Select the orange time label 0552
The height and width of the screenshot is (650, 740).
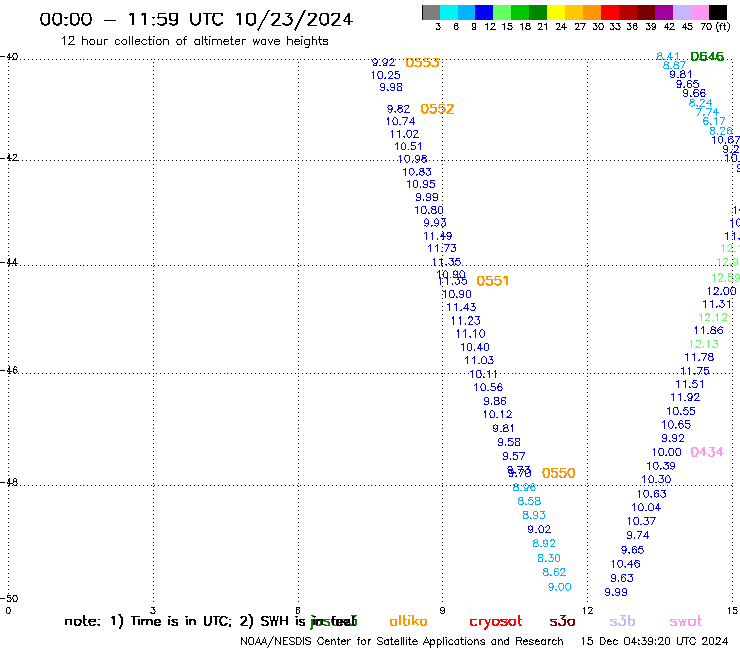pos(437,109)
